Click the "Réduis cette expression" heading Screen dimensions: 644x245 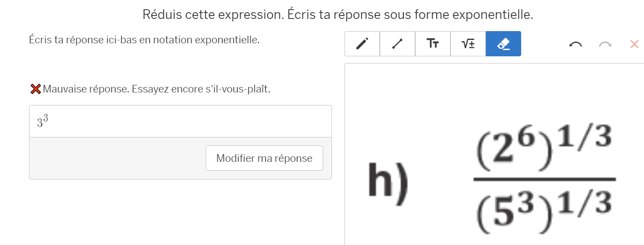338,15
